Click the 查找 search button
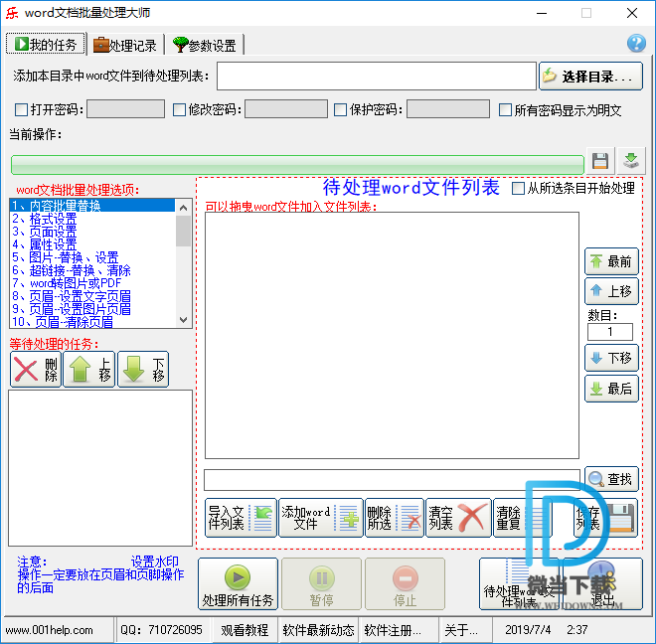 click(610, 479)
